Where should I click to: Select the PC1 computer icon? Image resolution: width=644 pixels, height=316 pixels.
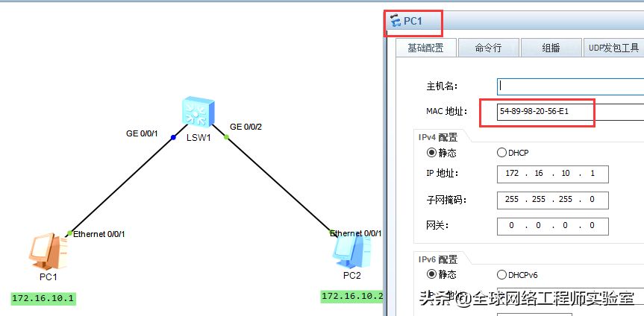click(x=48, y=250)
